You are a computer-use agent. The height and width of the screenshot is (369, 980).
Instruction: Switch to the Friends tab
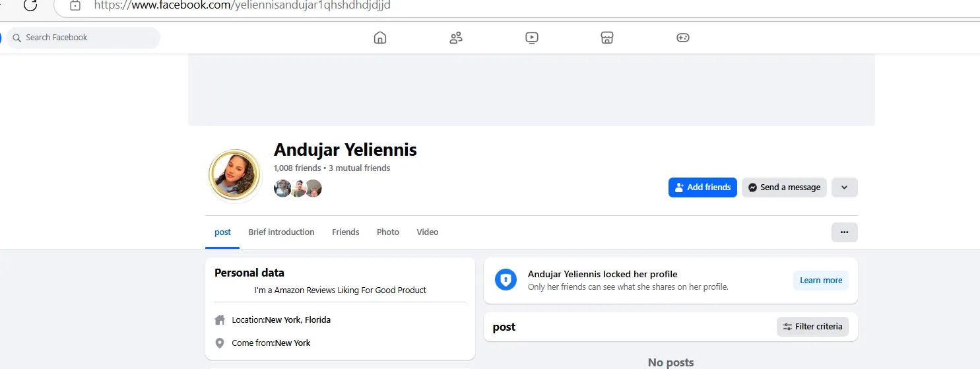346,232
